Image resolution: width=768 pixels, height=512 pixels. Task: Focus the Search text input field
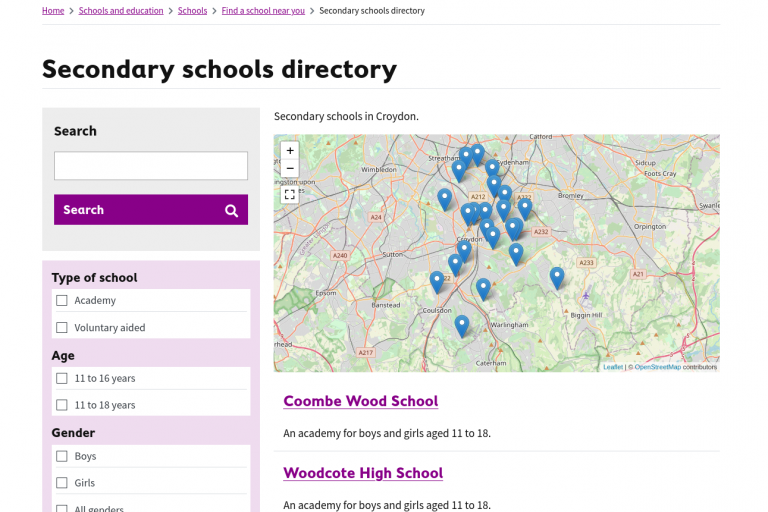click(x=151, y=166)
